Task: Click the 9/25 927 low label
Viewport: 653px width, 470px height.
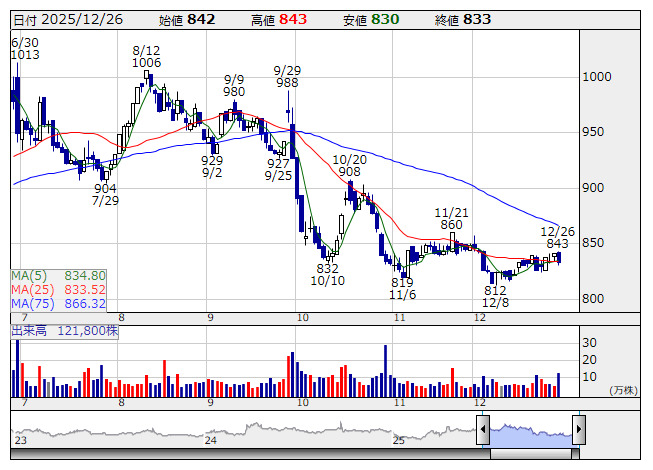Action: 278,169
